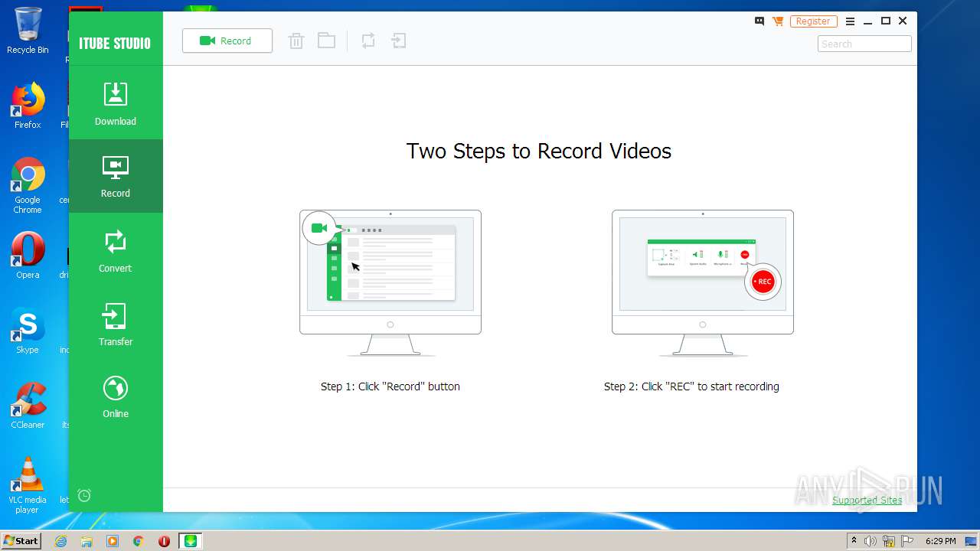This screenshot has width=980, height=551.
Task: Open VLC media player desktop shortcut
Action: tap(28, 485)
